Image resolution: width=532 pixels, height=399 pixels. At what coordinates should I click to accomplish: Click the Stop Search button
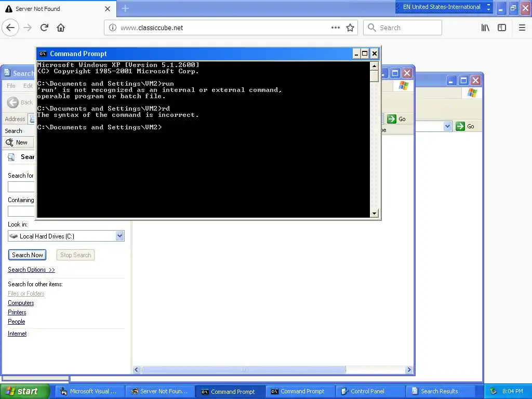[75, 255]
